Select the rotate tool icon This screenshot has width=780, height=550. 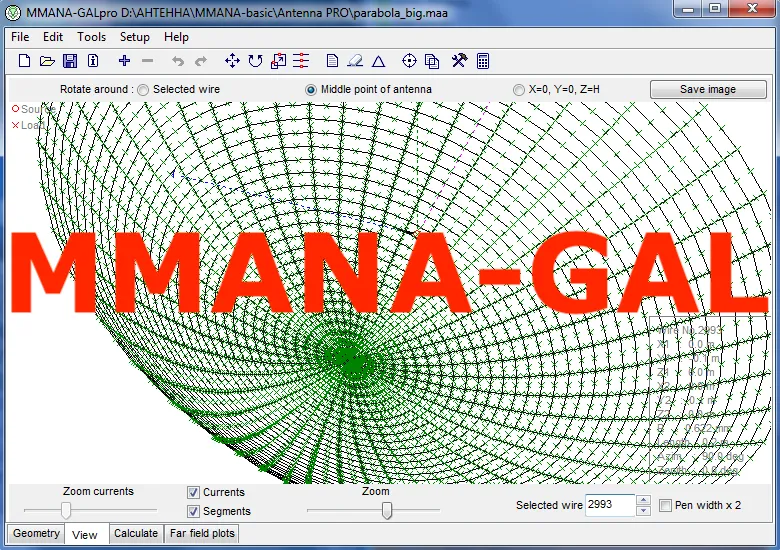[x=255, y=61]
